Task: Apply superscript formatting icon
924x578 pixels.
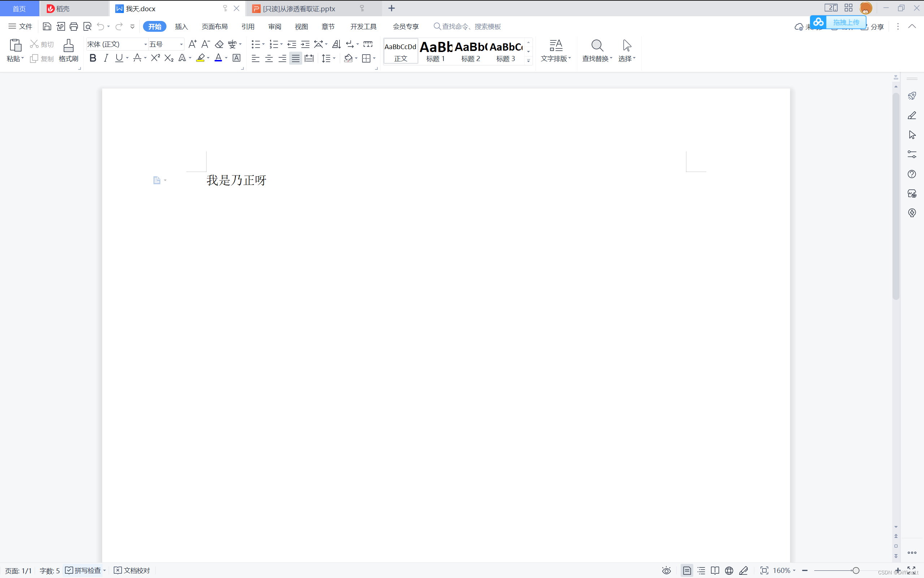Action: [x=155, y=58]
